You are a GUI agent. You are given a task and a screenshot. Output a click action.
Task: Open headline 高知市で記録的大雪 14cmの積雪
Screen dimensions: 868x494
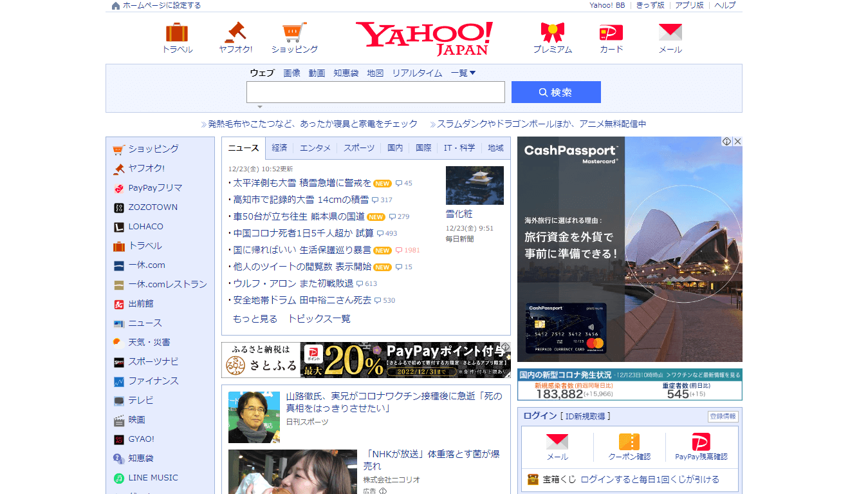(x=301, y=200)
